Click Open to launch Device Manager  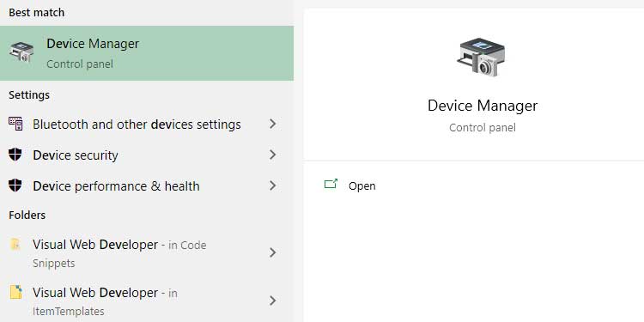[361, 186]
